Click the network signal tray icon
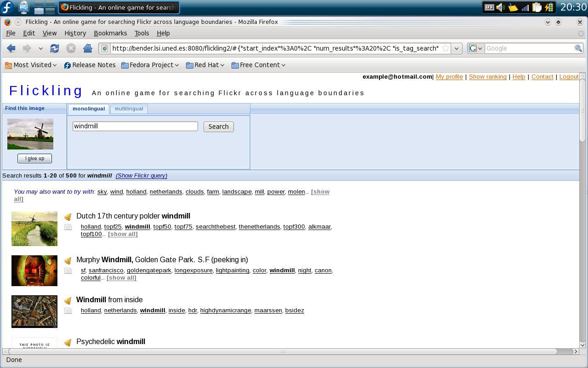The width and height of the screenshot is (588, 368). pyautogui.click(x=525, y=7)
